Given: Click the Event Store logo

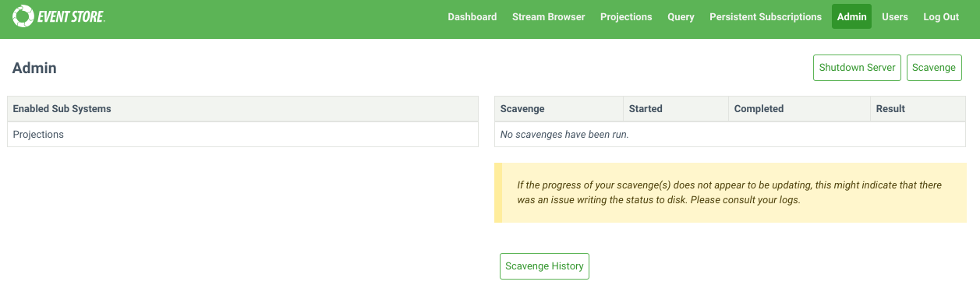Looking at the screenshot, I should (58, 16).
